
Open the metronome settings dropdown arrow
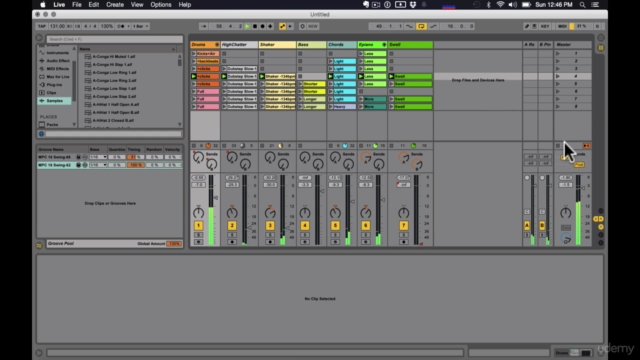click(x=128, y=26)
